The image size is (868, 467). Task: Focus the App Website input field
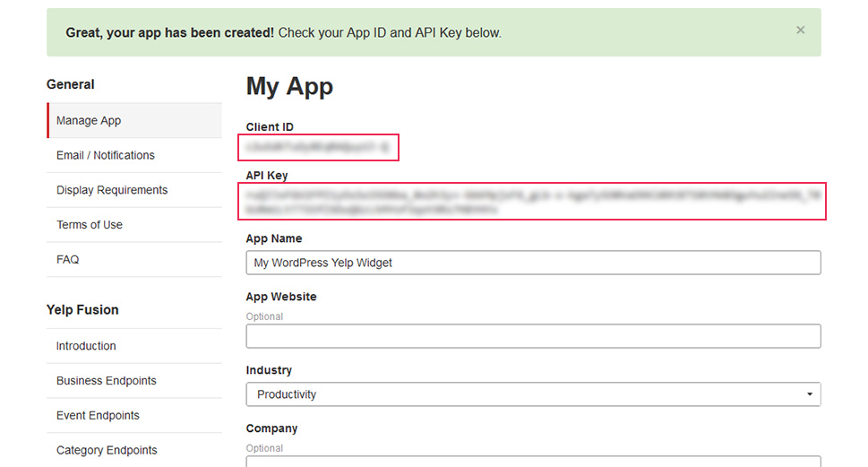533,336
